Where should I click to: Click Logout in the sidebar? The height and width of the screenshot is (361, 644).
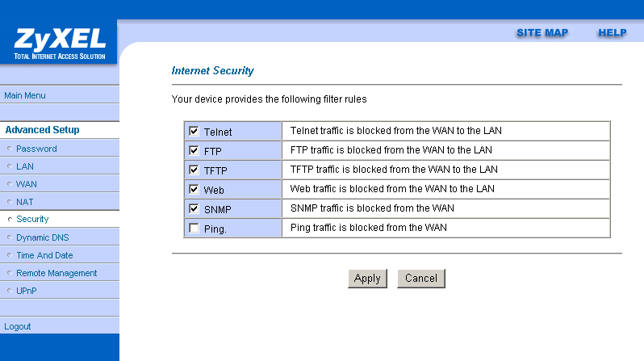coord(18,326)
